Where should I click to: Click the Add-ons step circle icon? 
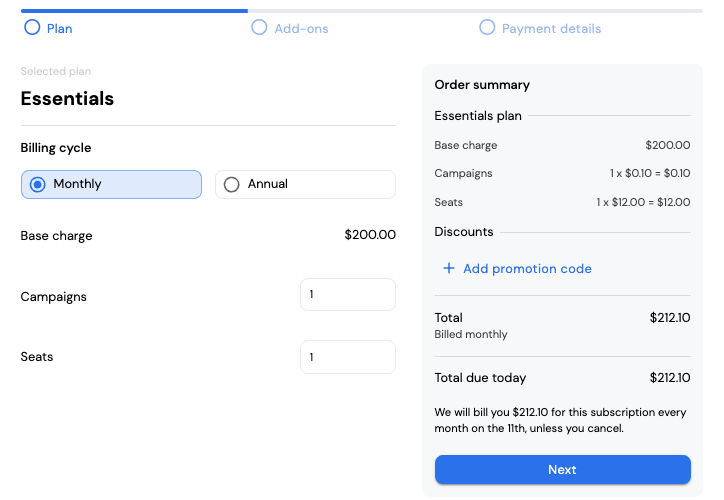(x=259, y=28)
